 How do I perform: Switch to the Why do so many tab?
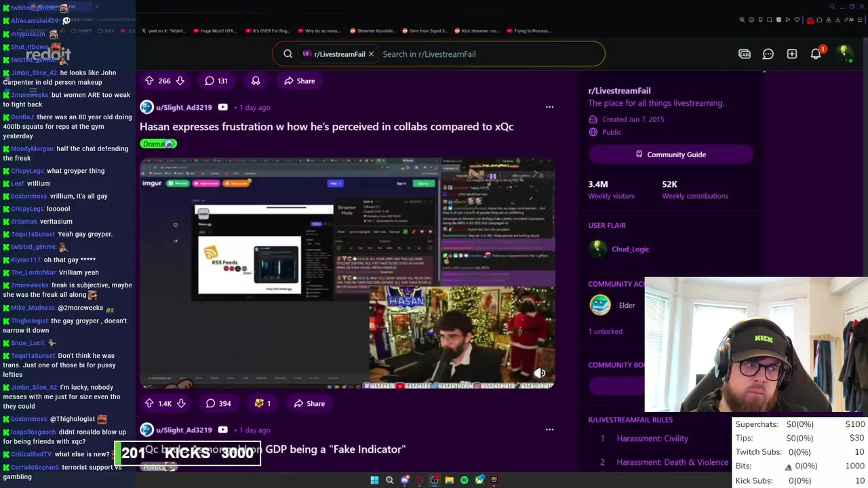pos(319,30)
